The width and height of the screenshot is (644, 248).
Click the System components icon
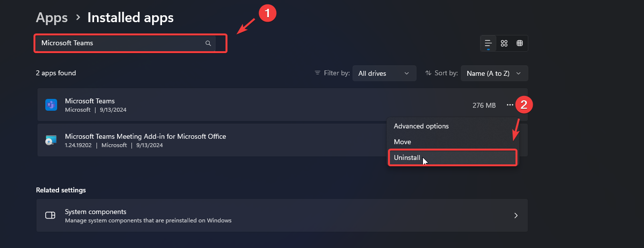click(x=50, y=215)
